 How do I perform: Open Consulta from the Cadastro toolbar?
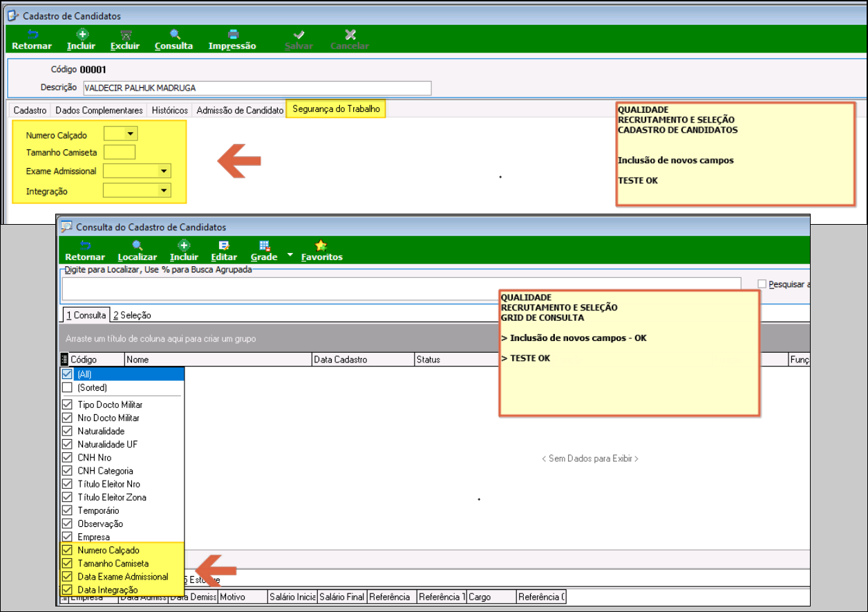coord(173,40)
